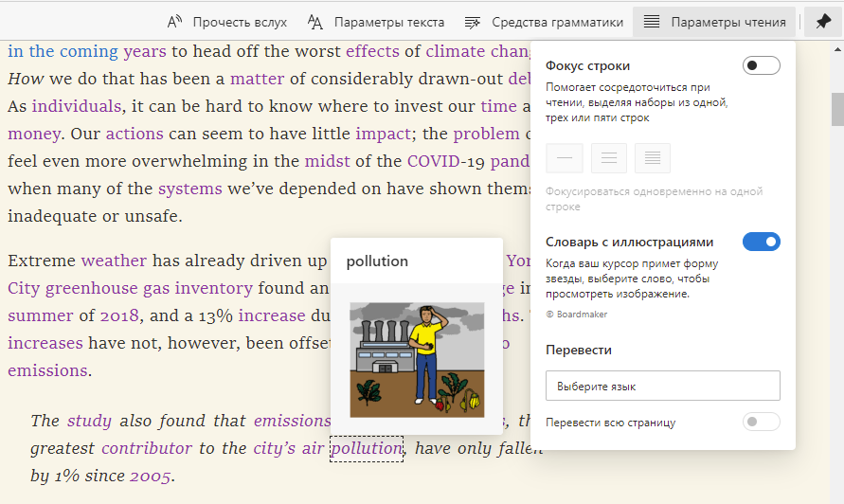Click the vertical scrollbar thumb
Screen dimensions: 844x504
[x=837, y=109]
